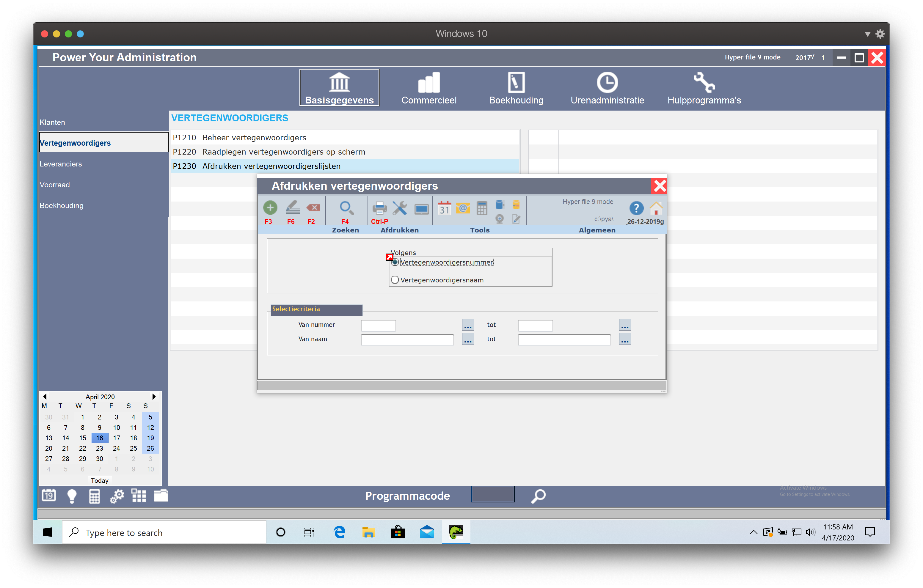Open lookup button next to Van nummer

(468, 325)
